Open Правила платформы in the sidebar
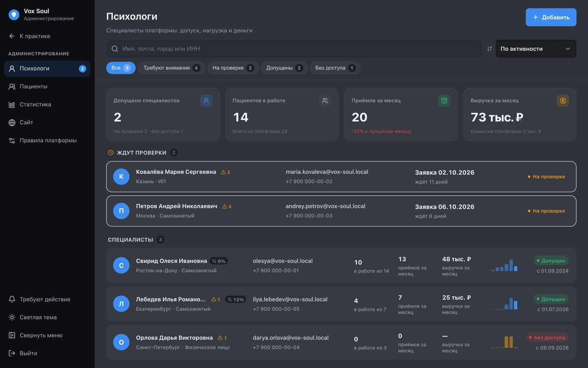This screenshot has height=368, width=588. pyautogui.click(x=47, y=141)
